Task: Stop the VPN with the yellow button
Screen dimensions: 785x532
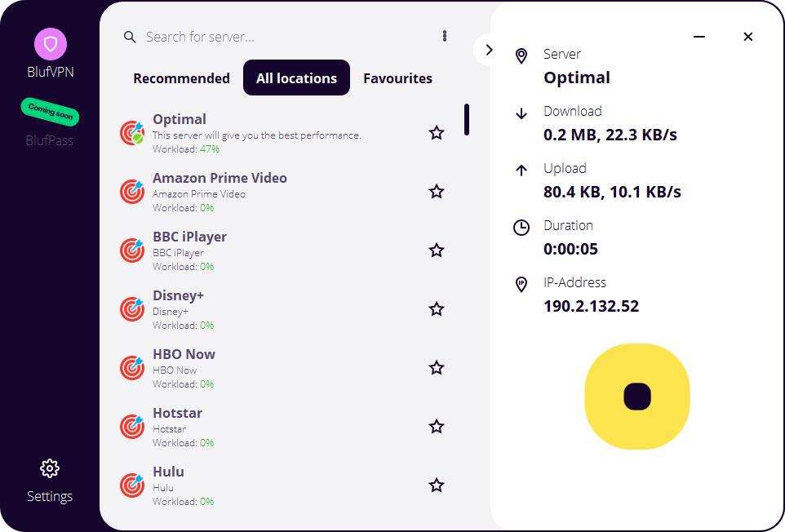Action: point(637,397)
